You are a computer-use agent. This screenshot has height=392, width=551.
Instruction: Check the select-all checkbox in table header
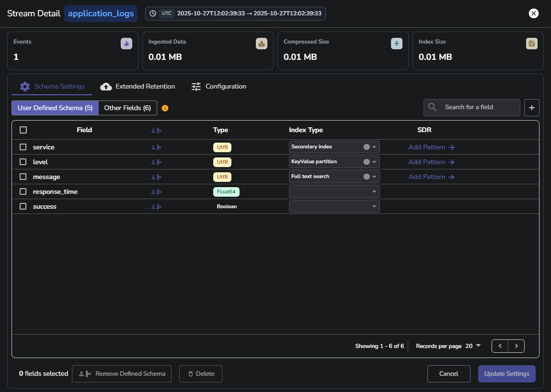click(x=23, y=129)
